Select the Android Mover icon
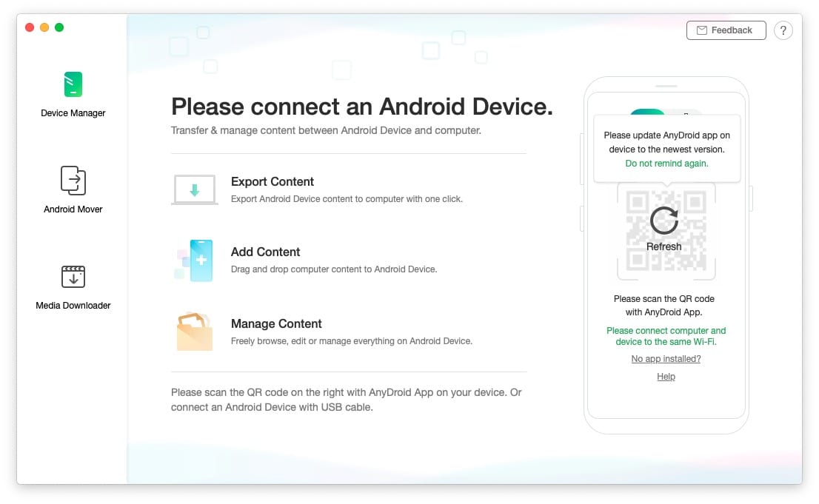This screenshot has height=504, width=819. pos(73,180)
